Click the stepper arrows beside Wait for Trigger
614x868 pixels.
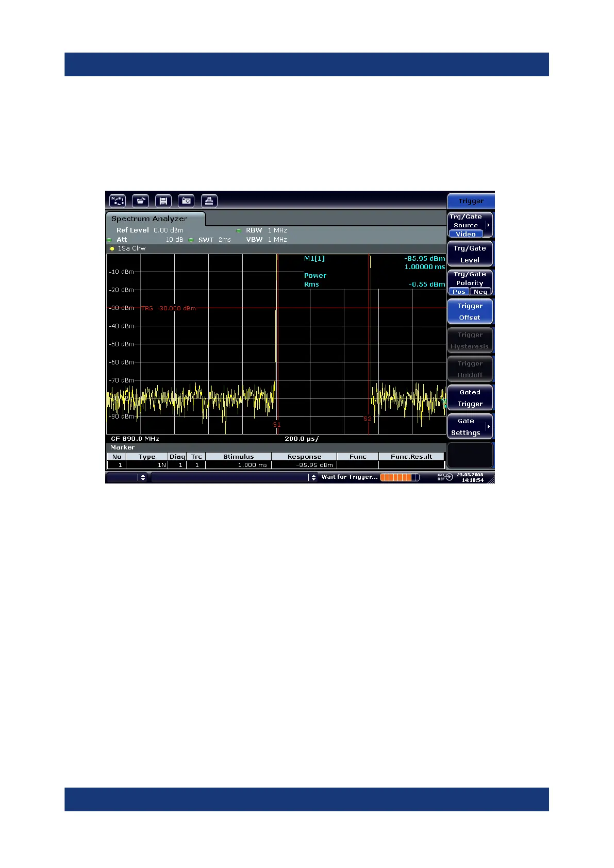pos(313,478)
